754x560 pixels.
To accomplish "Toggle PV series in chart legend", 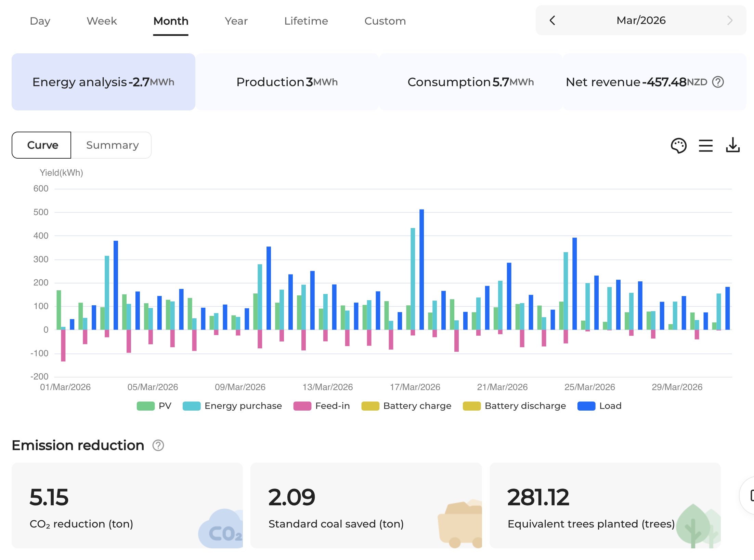I will click(x=154, y=406).
